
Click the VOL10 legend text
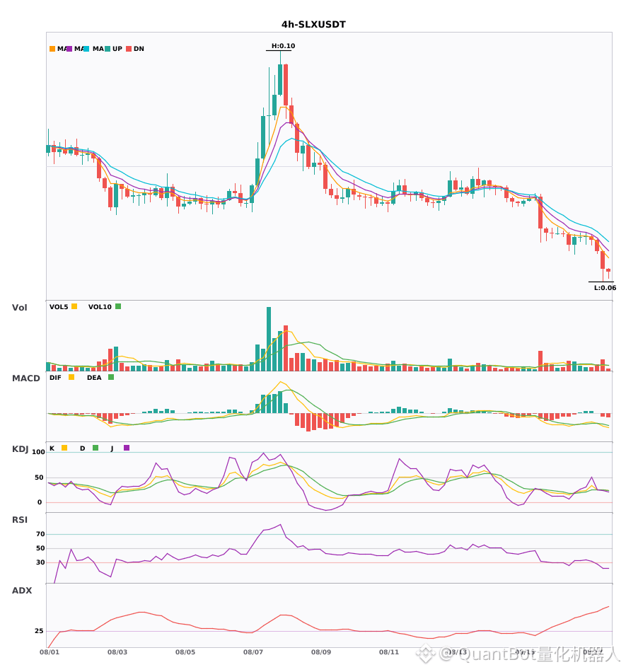click(100, 307)
